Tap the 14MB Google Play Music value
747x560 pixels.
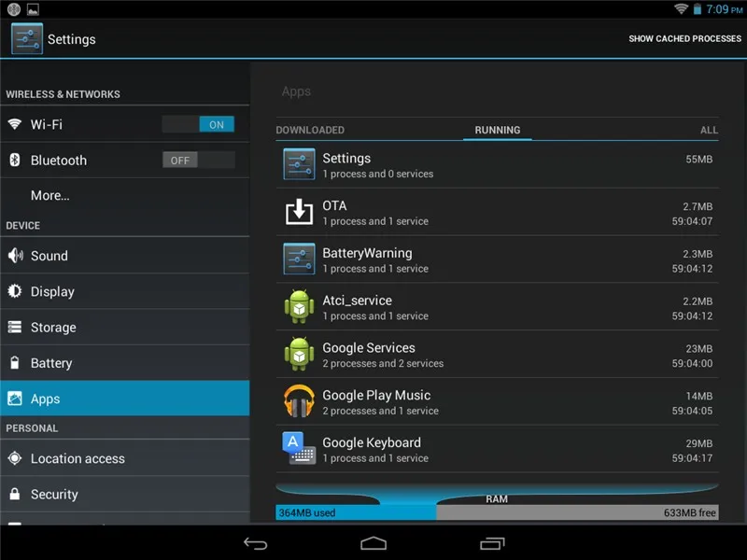tap(698, 396)
